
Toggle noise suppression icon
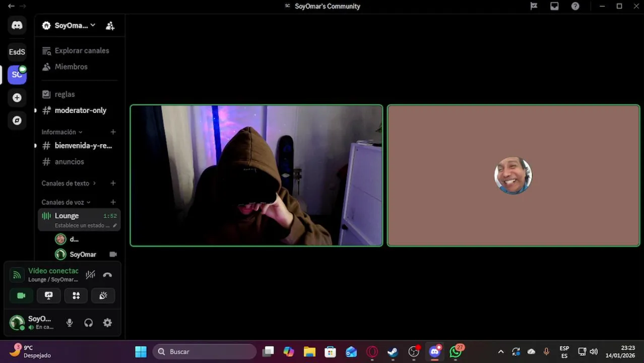coord(90,275)
